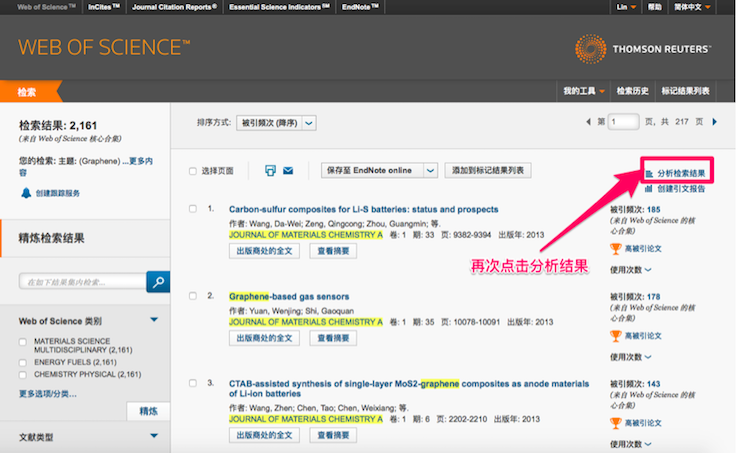Screen dimensions: 740x453
Task: Click the print icon in results toolbar
Action: click(x=270, y=171)
